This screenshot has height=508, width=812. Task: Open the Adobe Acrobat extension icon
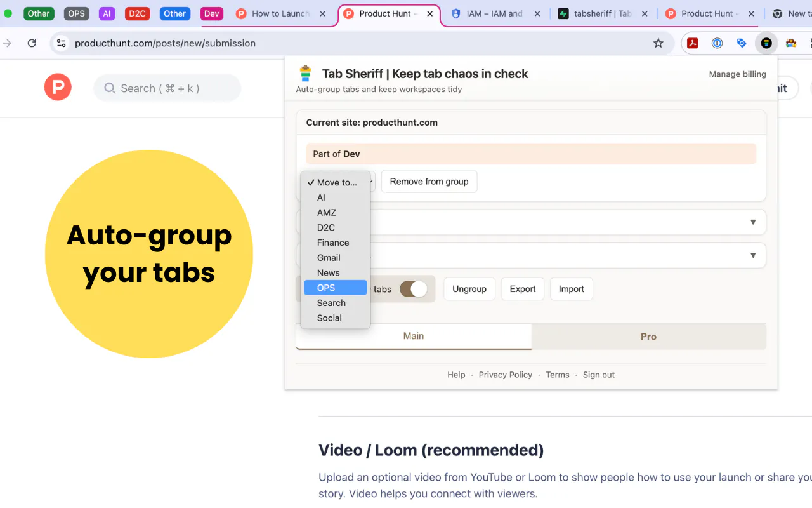click(693, 43)
